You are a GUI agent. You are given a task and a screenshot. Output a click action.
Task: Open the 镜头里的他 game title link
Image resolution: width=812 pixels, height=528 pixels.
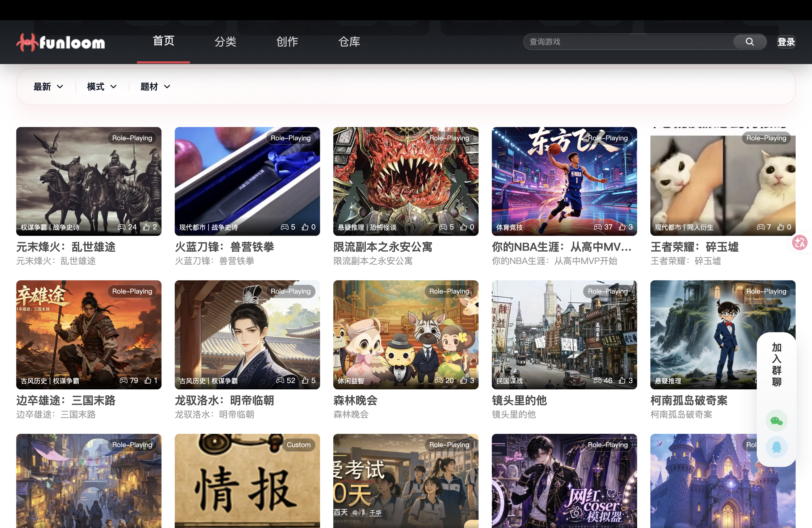(x=519, y=400)
